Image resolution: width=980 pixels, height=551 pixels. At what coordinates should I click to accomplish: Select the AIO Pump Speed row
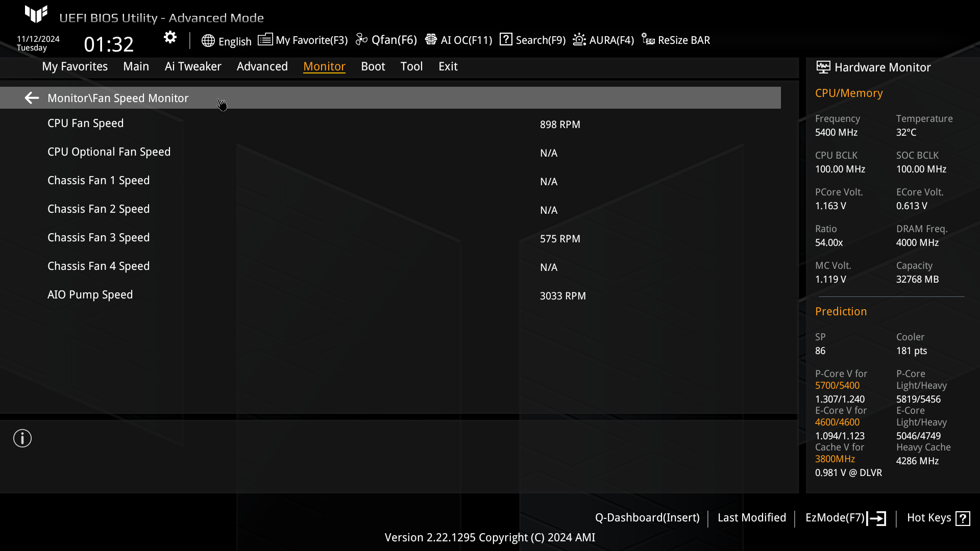(90, 295)
